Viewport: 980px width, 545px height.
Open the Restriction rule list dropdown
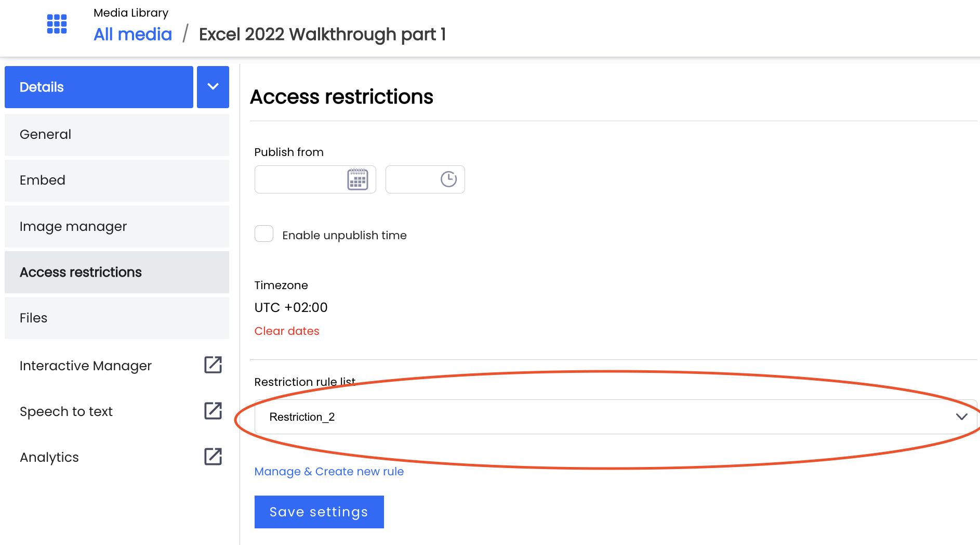tap(616, 417)
